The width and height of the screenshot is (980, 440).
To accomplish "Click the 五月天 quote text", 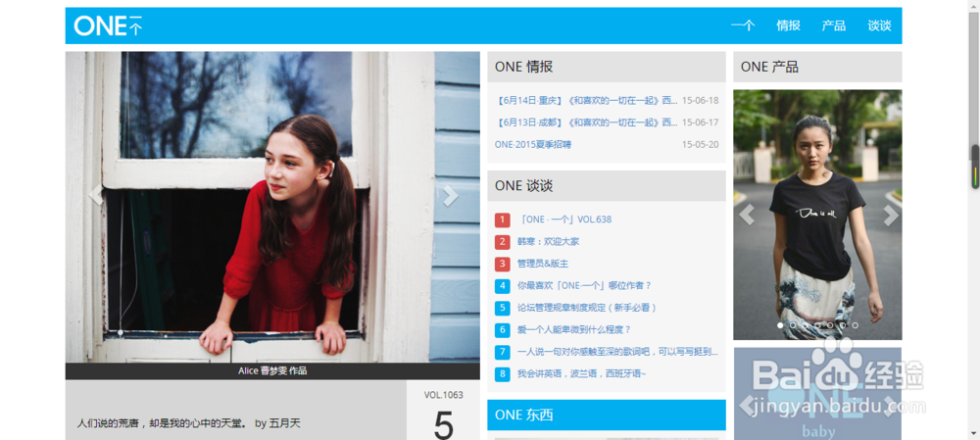I will coord(189,423).
